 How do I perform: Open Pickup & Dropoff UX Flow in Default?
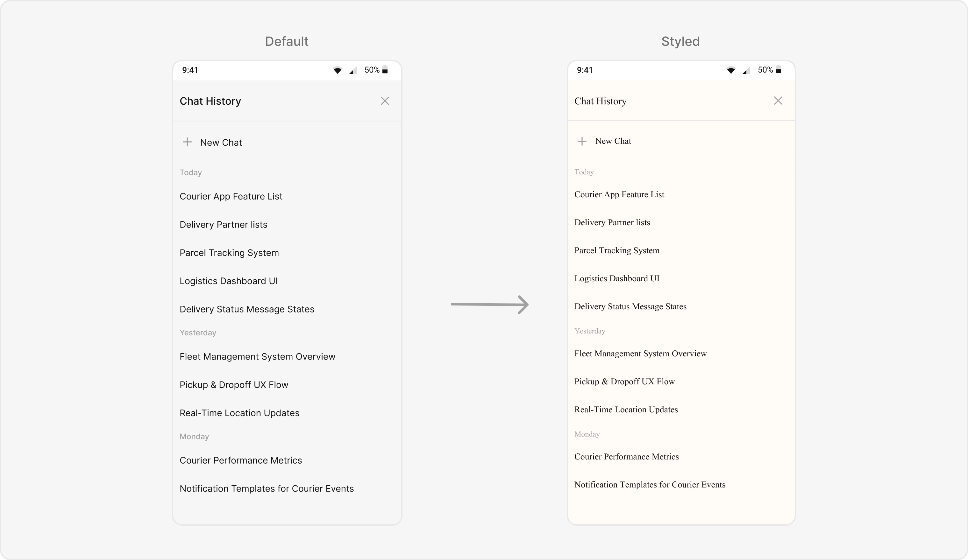tap(233, 385)
